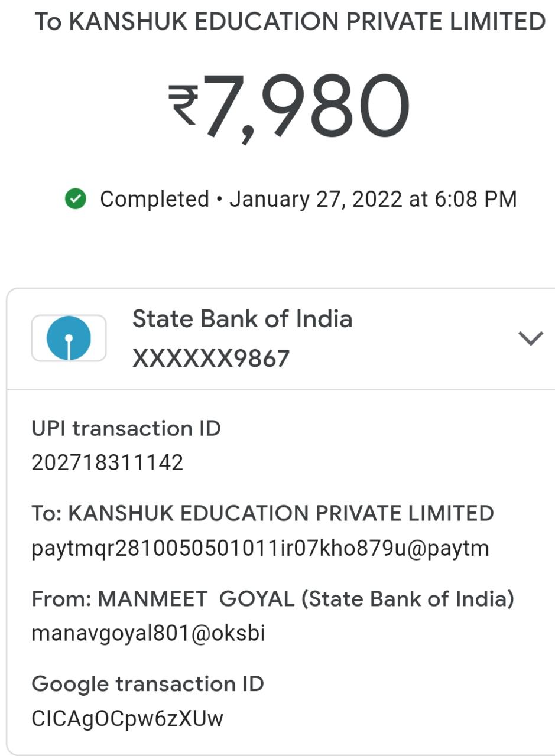Click the 'To: KANSHUK EDUCATION PRIVATE LIMITED' line
Image resolution: width=555 pixels, height=756 pixels.
262,513
